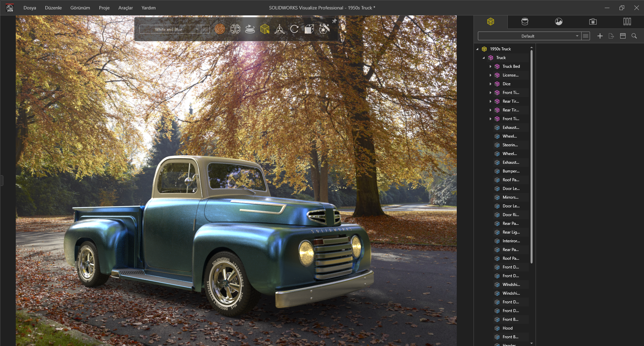Image resolution: width=644 pixels, height=346 pixels.
Task: Switch to the Appearances paint bucket tab
Action: [x=525, y=22]
